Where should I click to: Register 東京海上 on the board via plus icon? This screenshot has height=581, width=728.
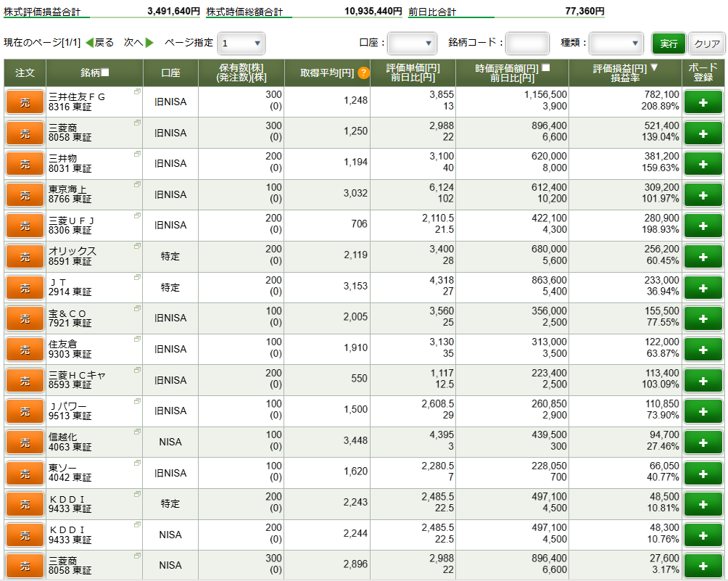(x=703, y=195)
